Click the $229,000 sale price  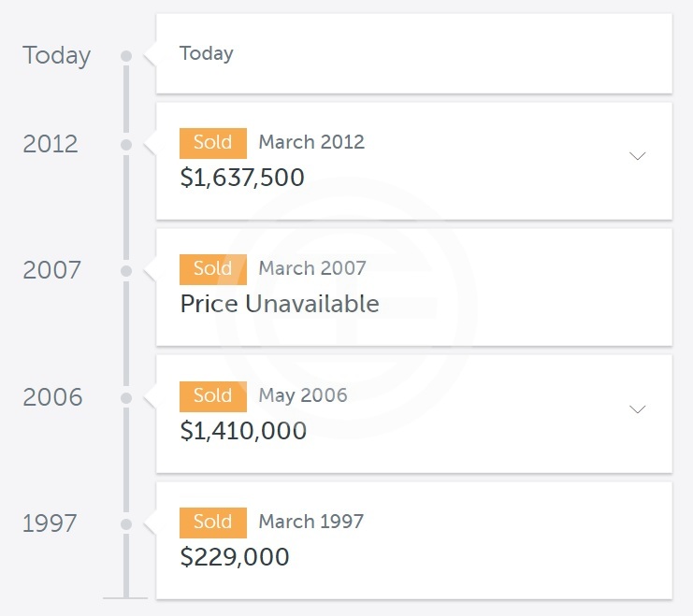235,557
